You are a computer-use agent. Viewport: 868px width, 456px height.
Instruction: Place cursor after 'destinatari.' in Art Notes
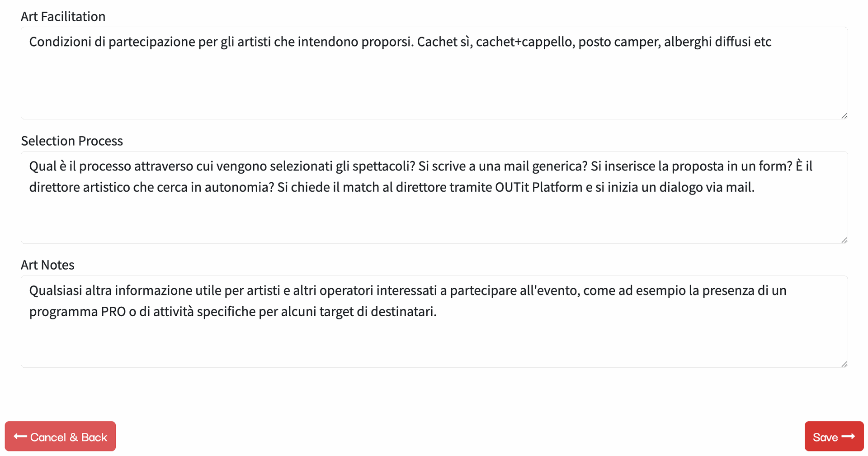[x=437, y=312]
